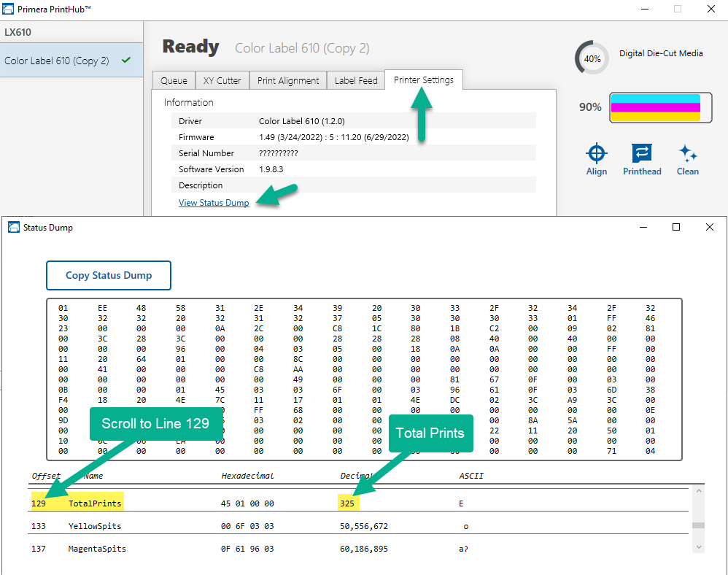Click the LX610 printer group header
This screenshot has width=728, height=575.
click(71, 32)
